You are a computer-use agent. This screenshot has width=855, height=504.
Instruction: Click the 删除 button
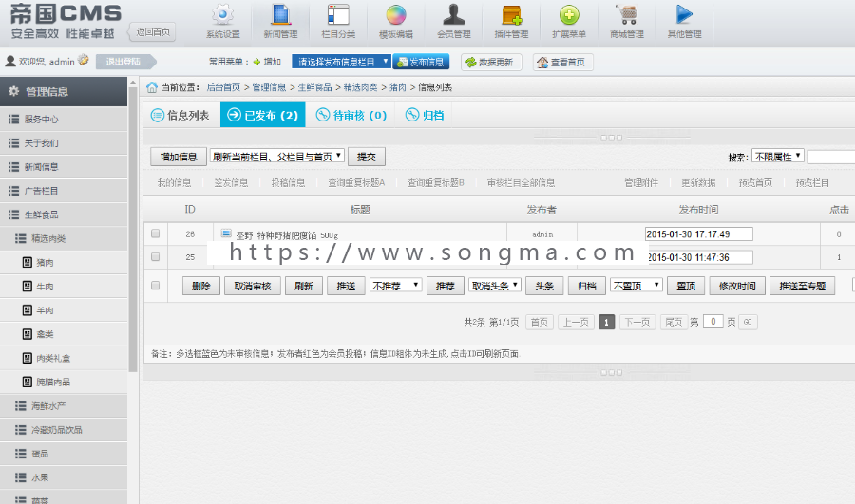201,286
